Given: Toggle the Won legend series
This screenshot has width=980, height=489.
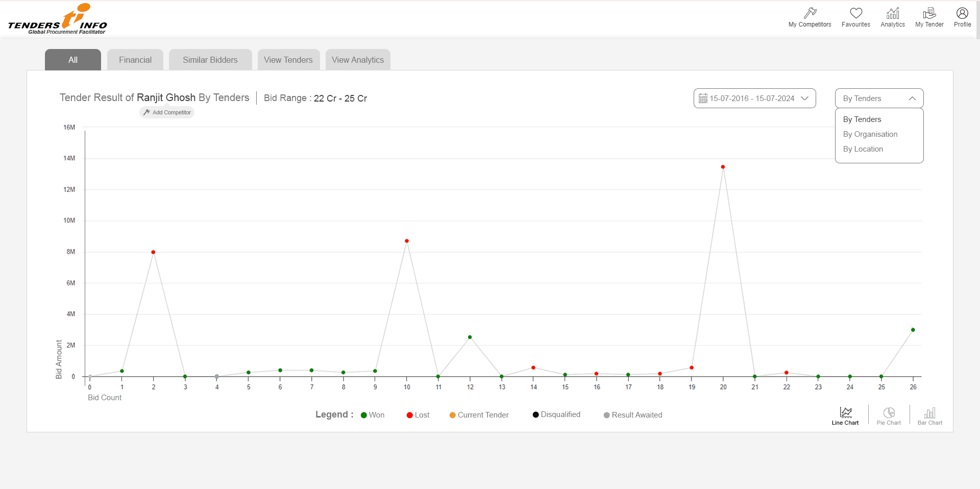Looking at the screenshot, I should pyautogui.click(x=373, y=415).
